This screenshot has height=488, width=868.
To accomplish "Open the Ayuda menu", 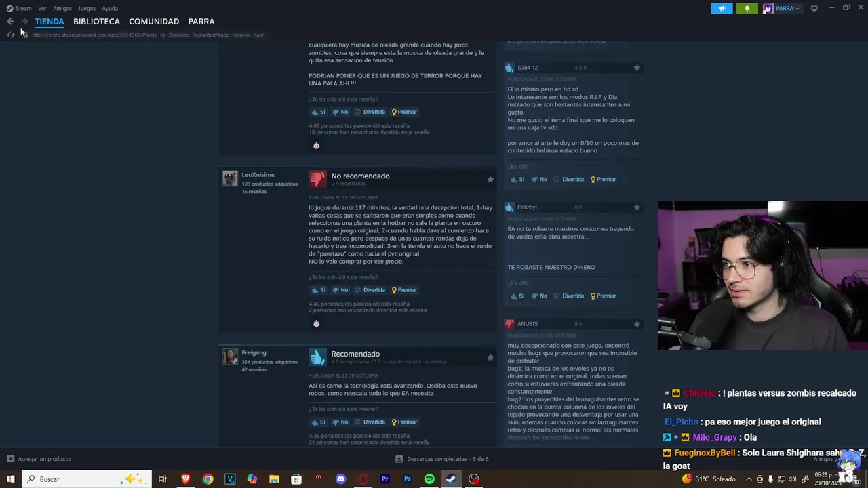I will 110,8.
